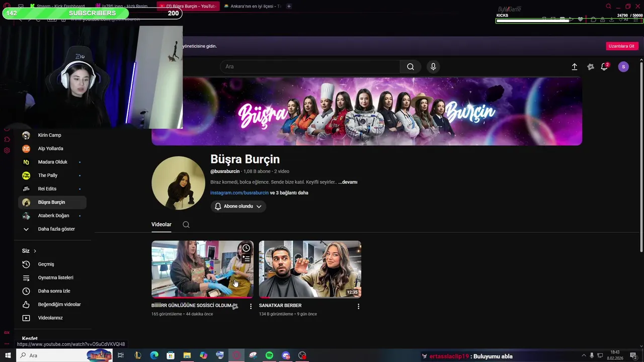Image resolution: width=644 pixels, height=362 pixels.
Task: Expand channel description ...devamı
Action: (x=348, y=182)
